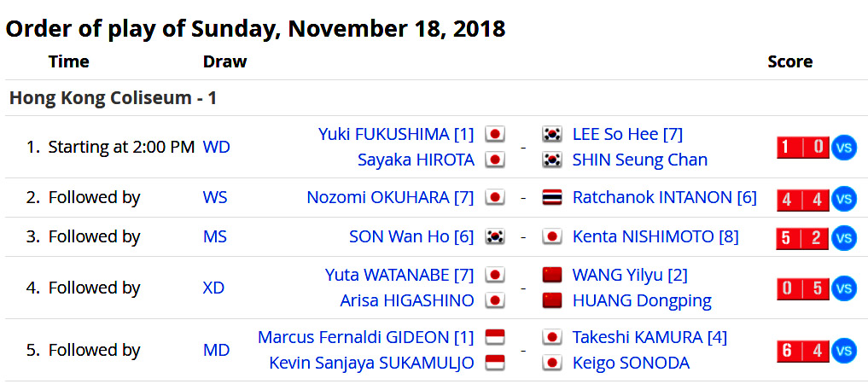
Task: Open the WD draw link
Action: coord(217,147)
